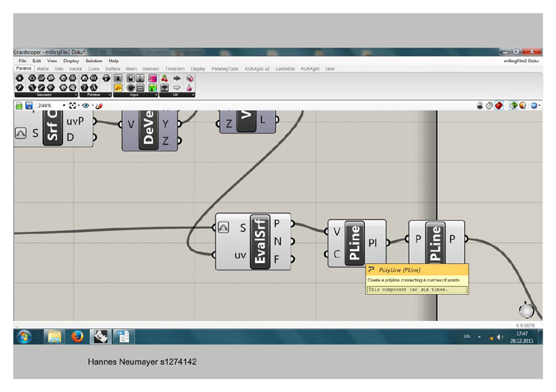Pick the hexagon icon showing number 7

click(85, 87)
